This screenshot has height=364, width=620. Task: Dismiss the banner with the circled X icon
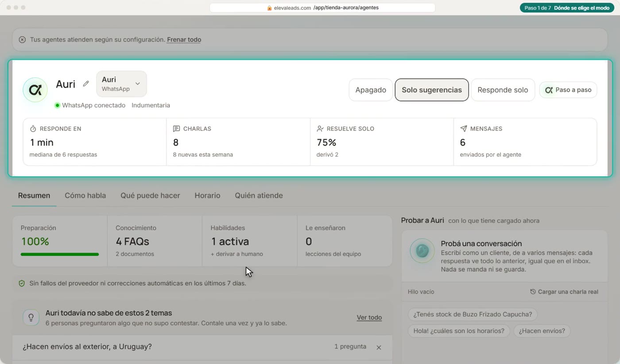pos(22,40)
